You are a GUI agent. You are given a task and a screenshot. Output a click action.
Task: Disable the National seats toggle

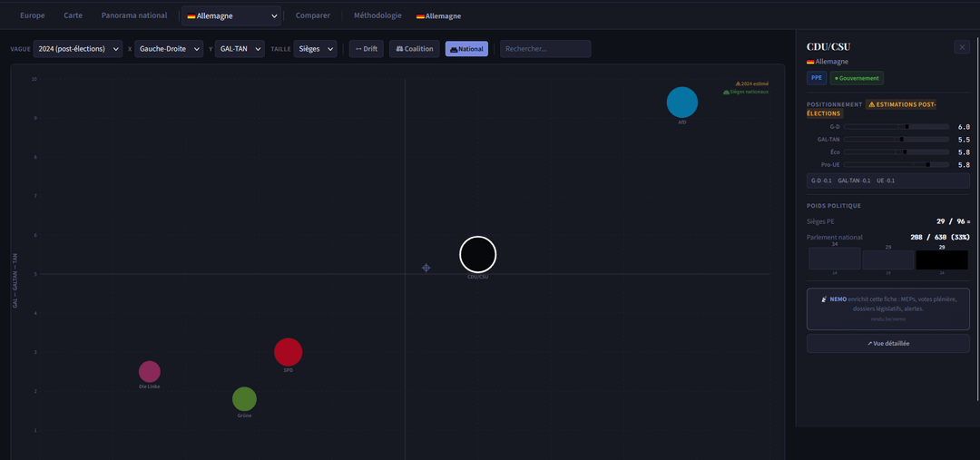466,49
